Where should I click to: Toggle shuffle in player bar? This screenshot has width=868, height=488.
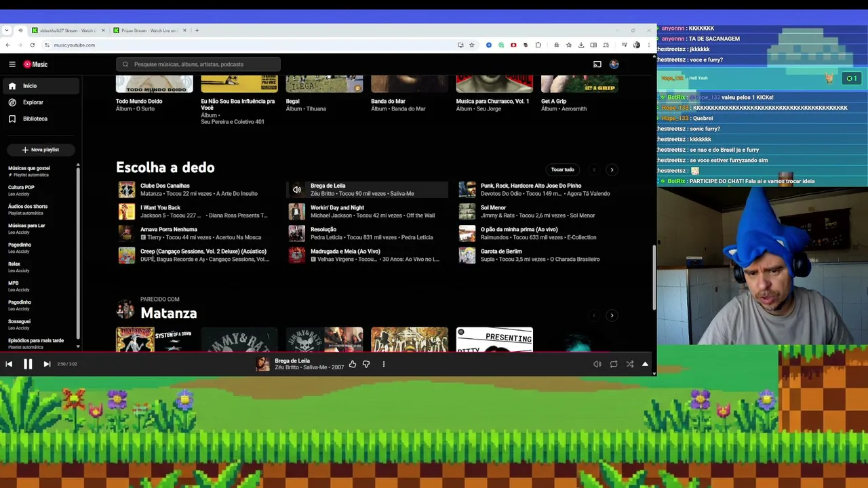click(x=630, y=364)
